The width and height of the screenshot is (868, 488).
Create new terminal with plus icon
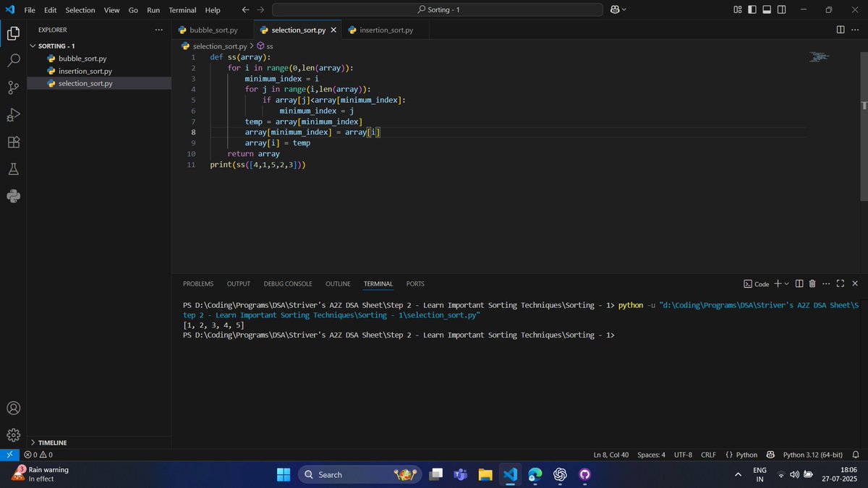coord(778,284)
